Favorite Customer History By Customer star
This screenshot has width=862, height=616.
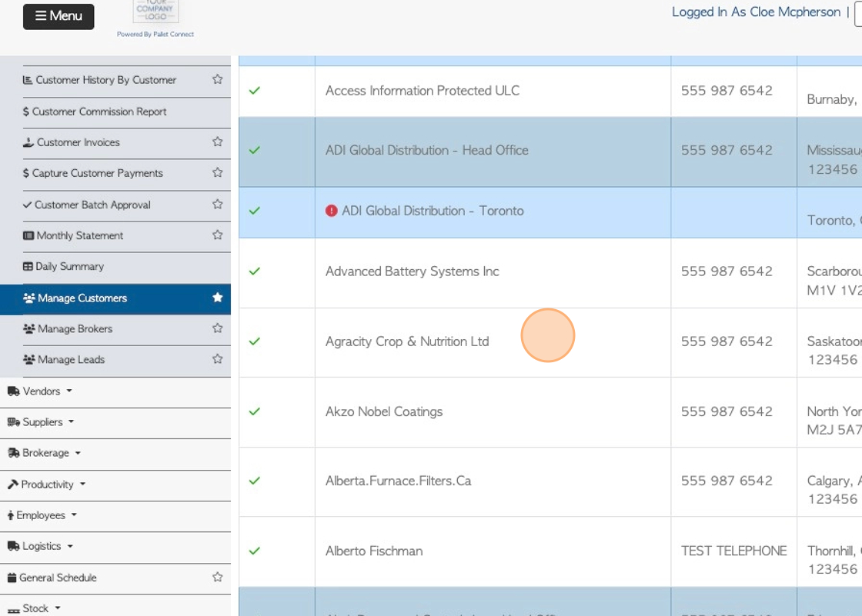pos(218,79)
